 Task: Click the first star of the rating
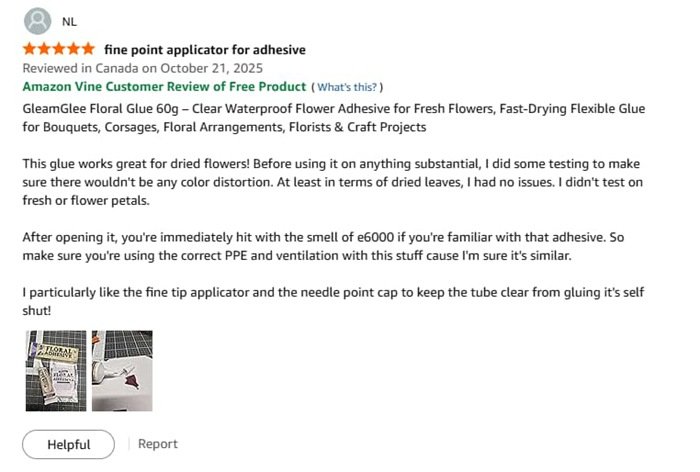(30, 49)
